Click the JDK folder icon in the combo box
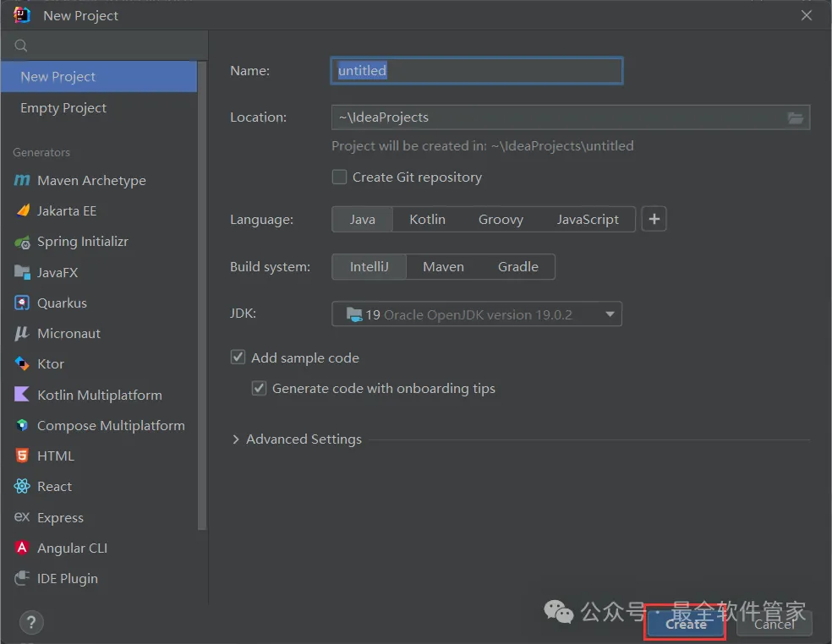 [354, 314]
